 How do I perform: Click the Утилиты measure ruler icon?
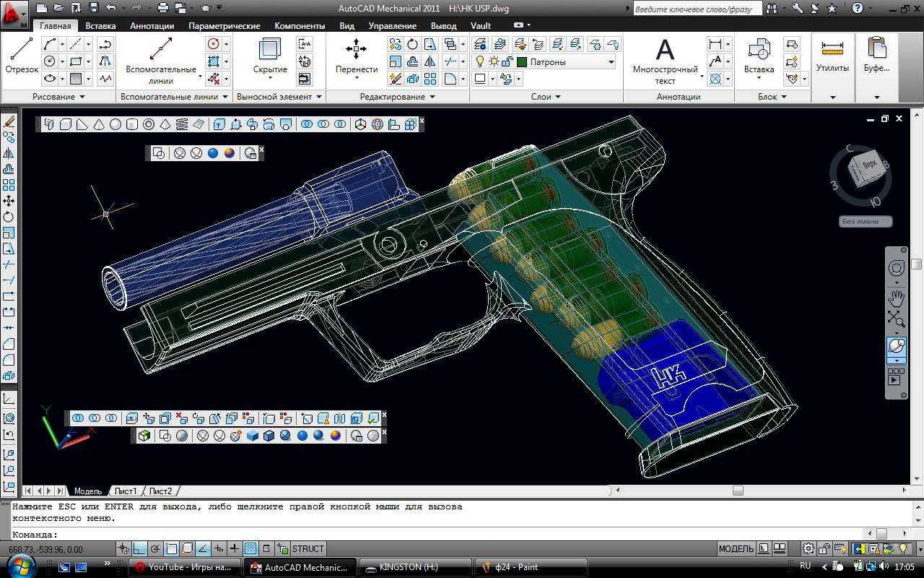click(832, 49)
